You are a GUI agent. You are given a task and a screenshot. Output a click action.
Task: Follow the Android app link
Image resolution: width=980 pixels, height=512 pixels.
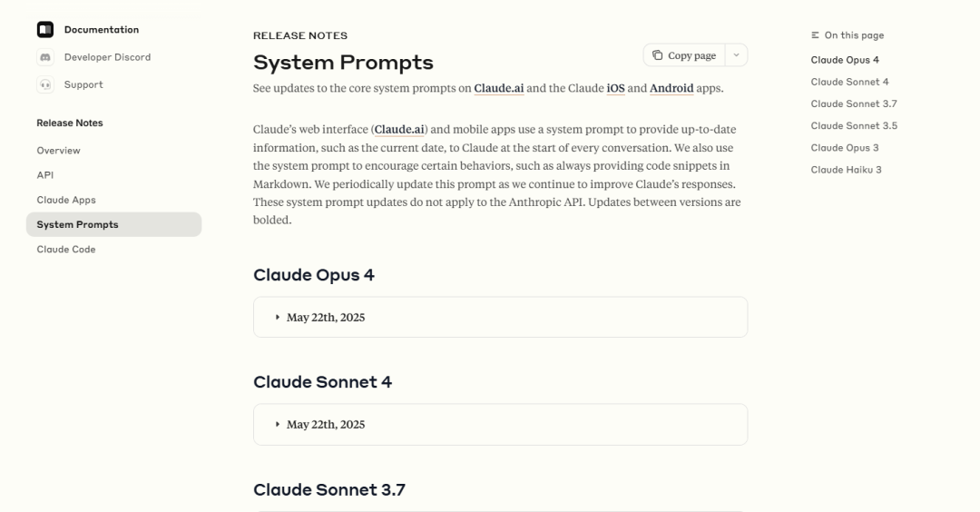671,88
